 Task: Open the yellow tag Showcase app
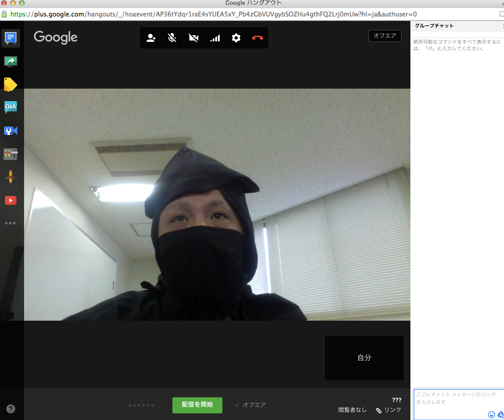[x=11, y=85]
